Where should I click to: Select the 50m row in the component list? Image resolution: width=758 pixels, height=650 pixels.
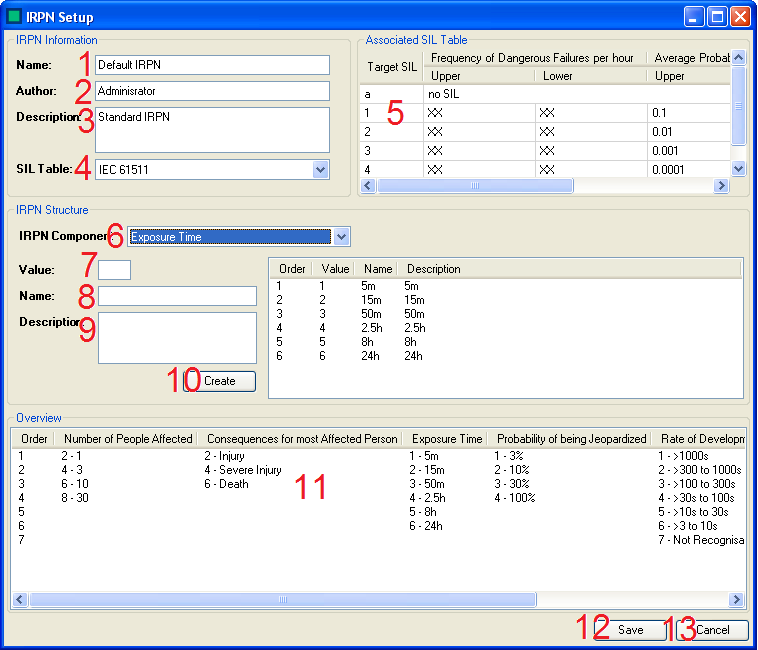[371, 314]
